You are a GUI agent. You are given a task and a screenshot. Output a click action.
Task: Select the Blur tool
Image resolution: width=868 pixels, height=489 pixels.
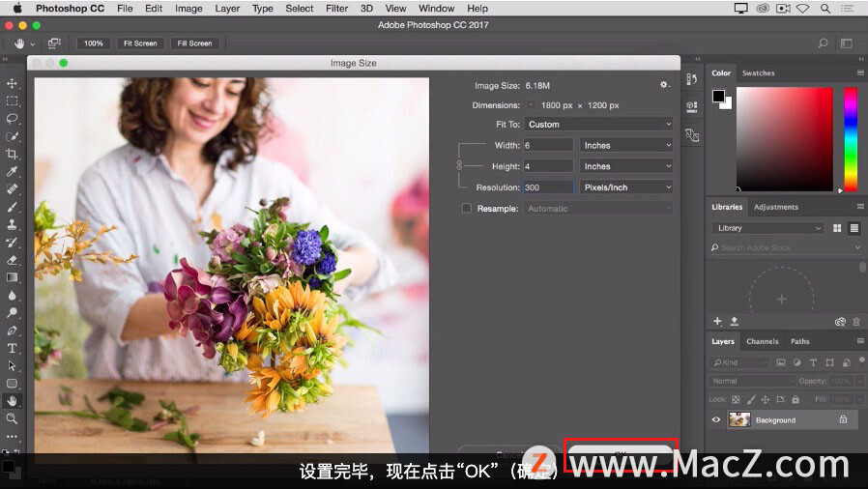tap(12, 296)
